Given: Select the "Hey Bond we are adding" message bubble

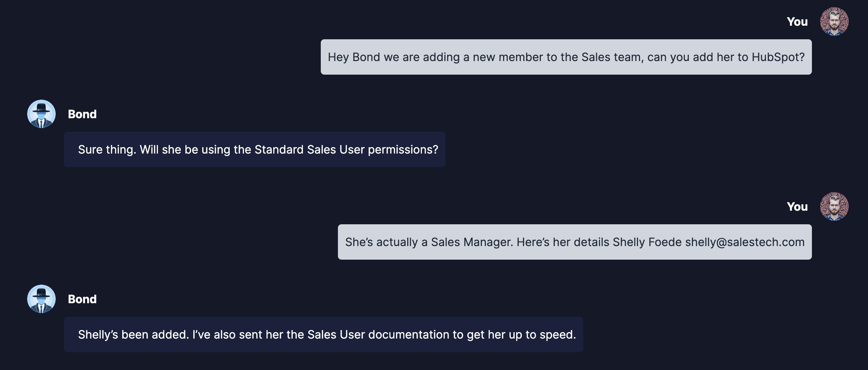Looking at the screenshot, I should (x=566, y=57).
